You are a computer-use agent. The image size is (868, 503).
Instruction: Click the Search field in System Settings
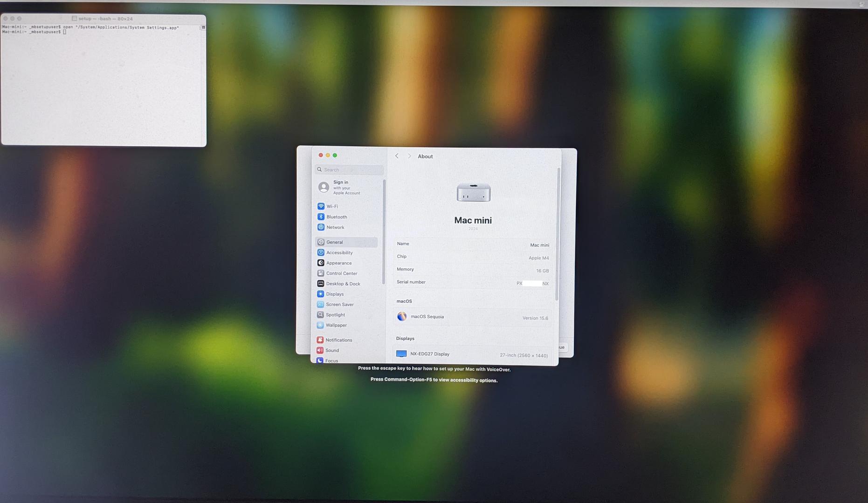click(349, 170)
